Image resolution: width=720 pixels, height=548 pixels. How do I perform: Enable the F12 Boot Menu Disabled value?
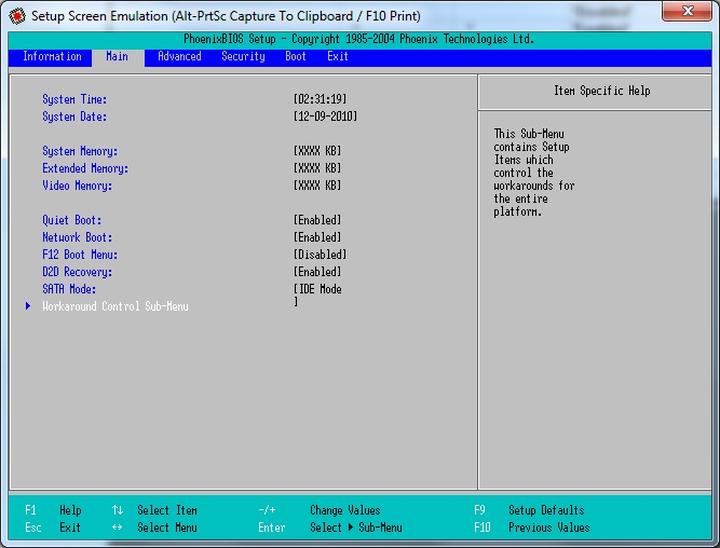point(320,255)
